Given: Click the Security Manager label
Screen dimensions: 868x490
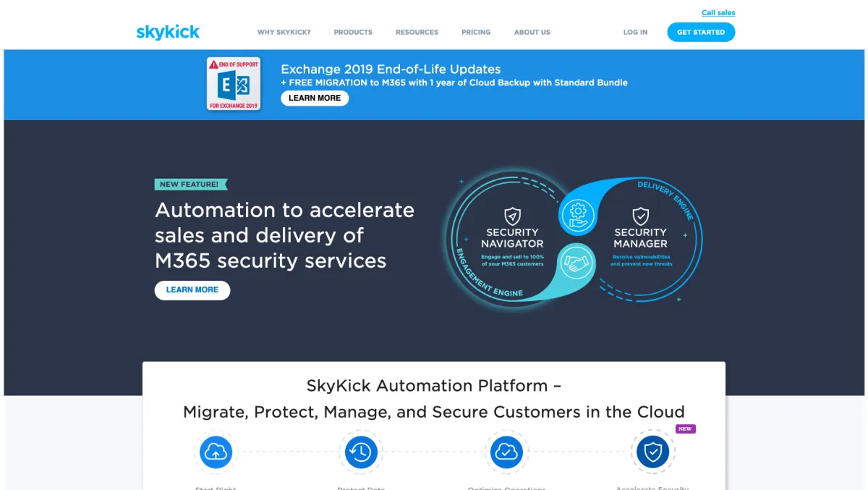Looking at the screenshot, I should click(640, 238).
